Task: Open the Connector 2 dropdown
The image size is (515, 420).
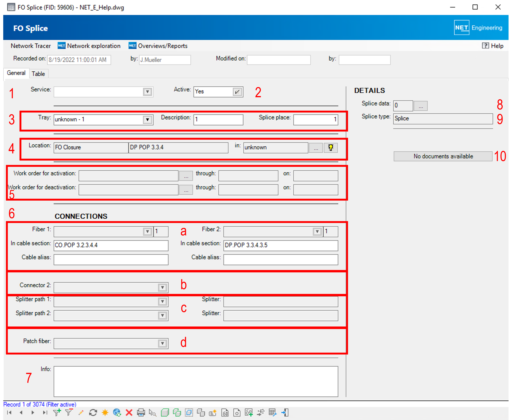Action: coord(162,287)
